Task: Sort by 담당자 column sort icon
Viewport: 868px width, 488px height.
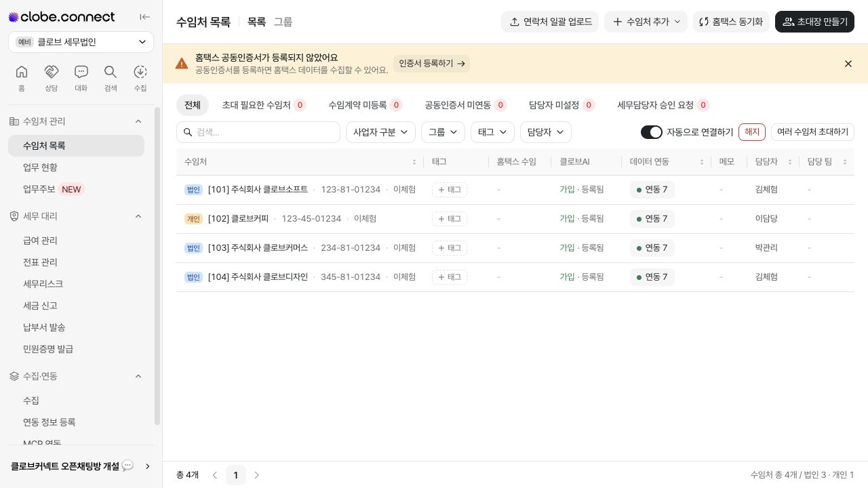Action: click(790, 162)
